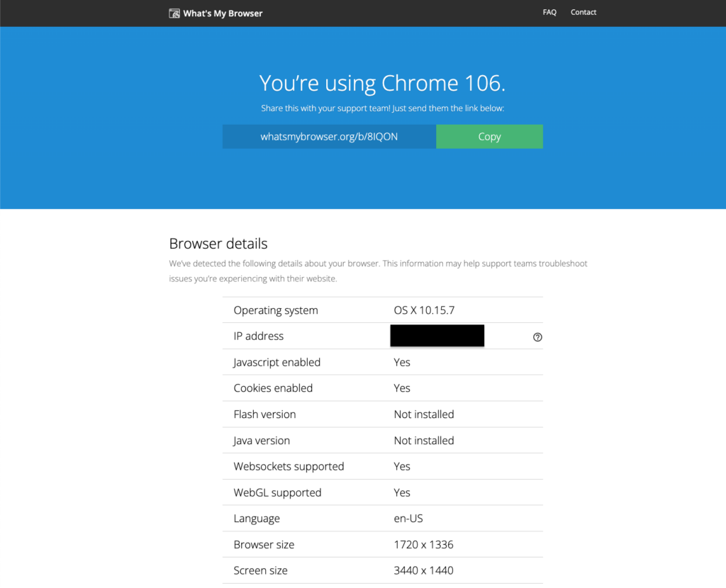Click the "OS X 10.15.7" value
726x588 pixels.
point(424,310)
